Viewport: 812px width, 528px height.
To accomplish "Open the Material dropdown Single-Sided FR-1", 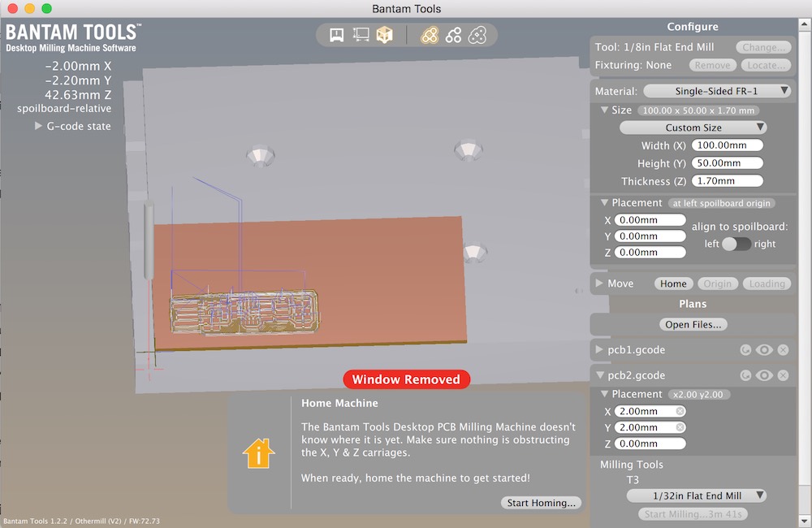I will point(717,91).
